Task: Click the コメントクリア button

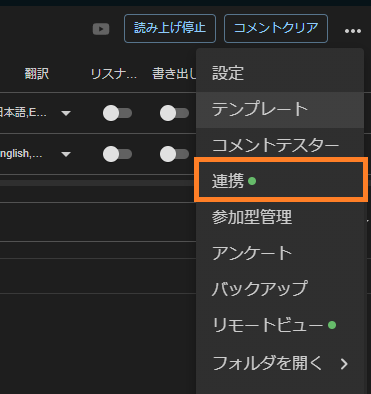Action: [x=276, y=28]
